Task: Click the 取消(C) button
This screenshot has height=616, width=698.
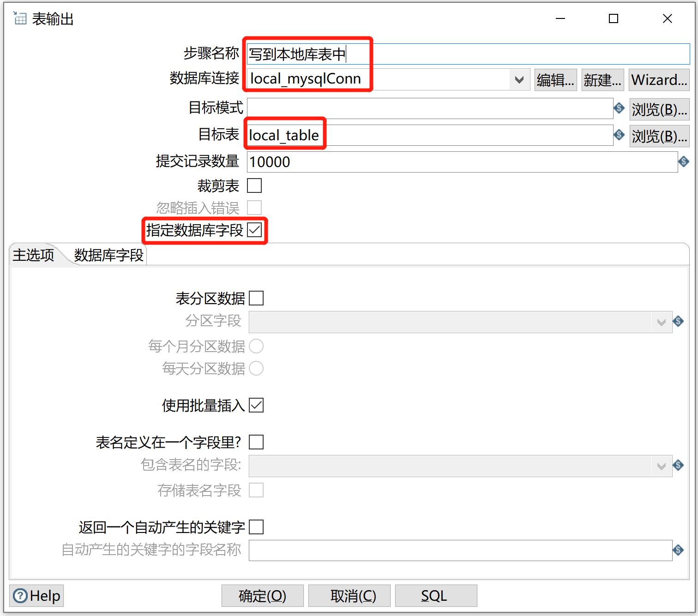Action: pyautogui.click(x=349, y=596)
